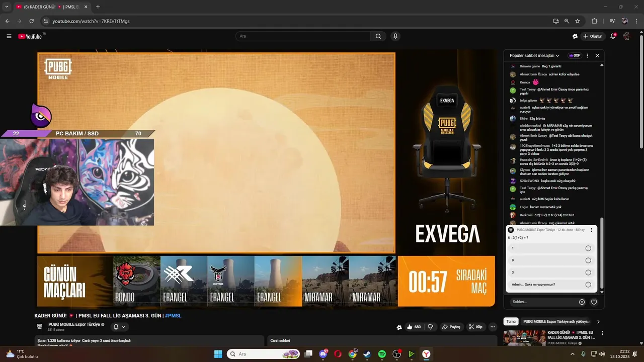Send a heart reaction in chat

[594, 302]
